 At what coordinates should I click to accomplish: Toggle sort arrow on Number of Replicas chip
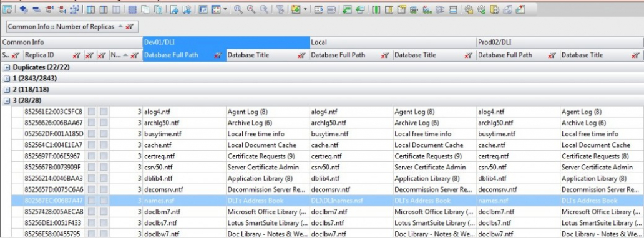[x=120, y=26]
